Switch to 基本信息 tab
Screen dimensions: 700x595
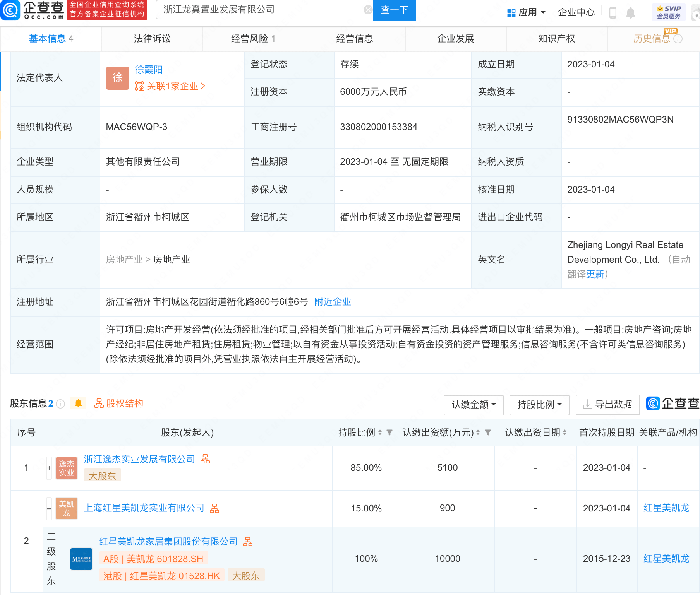click(51, 39)
